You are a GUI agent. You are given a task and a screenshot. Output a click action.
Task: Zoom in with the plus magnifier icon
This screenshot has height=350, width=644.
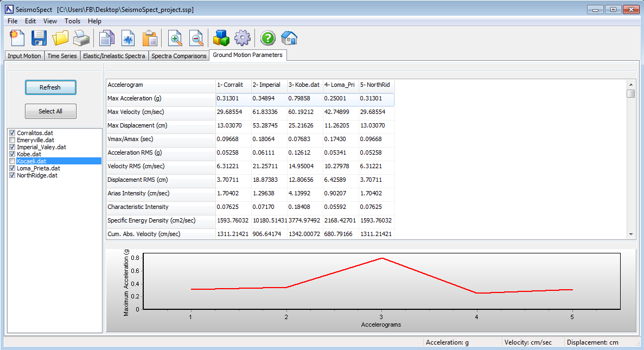tap(175, 38)
